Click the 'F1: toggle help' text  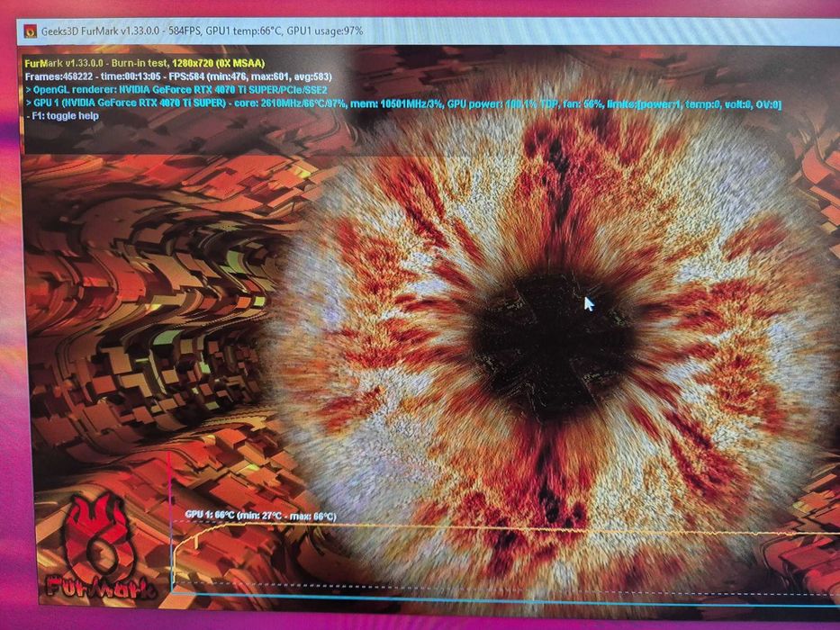[61, 116]
